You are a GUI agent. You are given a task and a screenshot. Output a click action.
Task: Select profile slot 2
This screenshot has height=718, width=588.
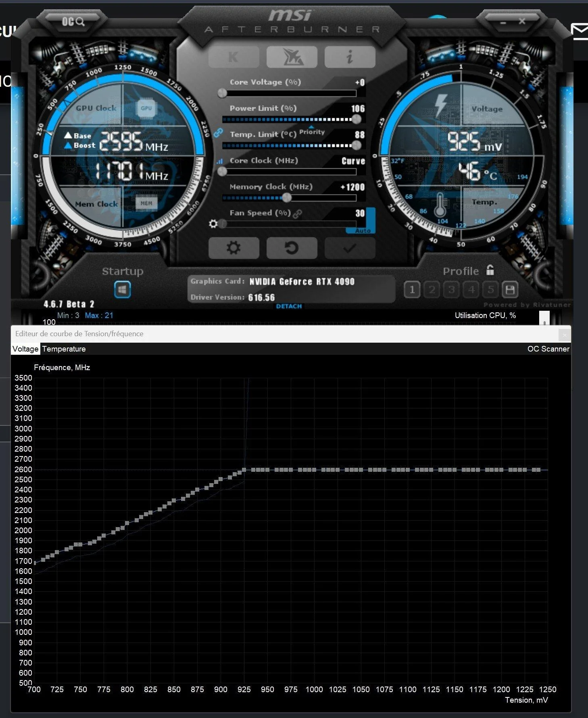pos(432,289)
